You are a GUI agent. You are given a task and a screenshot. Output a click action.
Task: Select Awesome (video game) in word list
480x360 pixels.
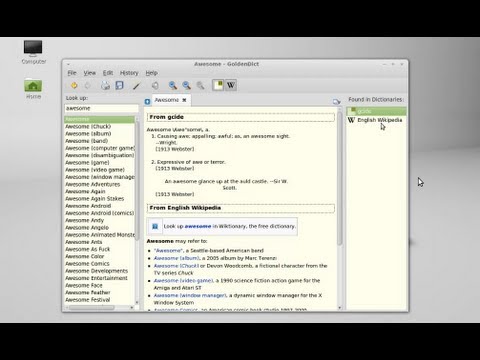point(99,170)
